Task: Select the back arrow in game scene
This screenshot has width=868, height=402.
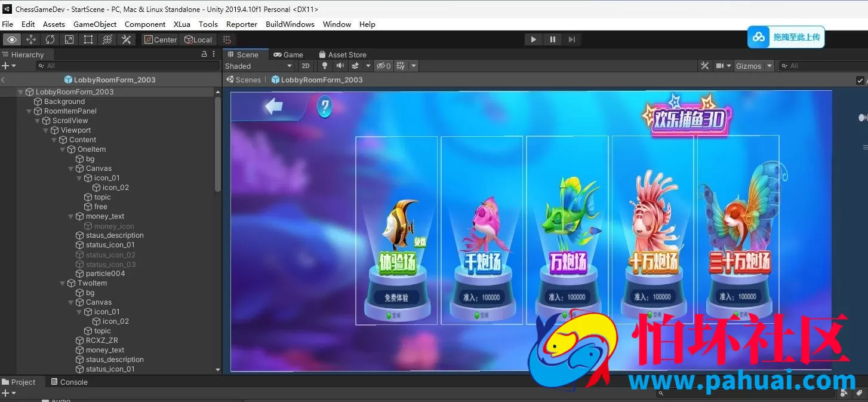Action: pyautogui.click(x=274, y=106)
